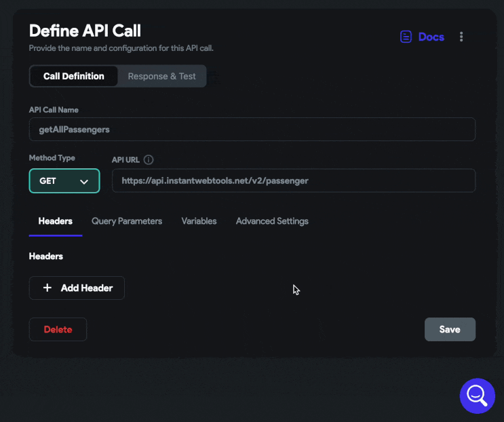Open the Advanced Settings tab
This screenshot has width=504, height=422.
click(272, 221)
